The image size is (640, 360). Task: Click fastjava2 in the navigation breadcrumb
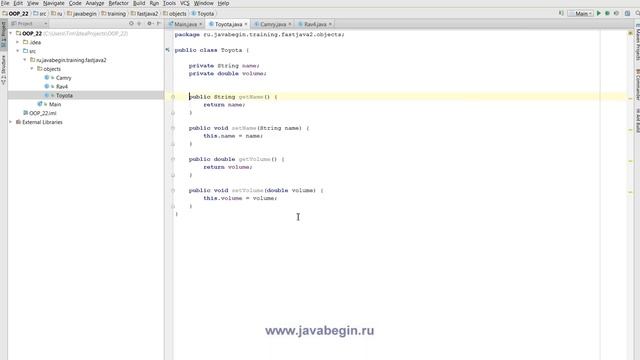(144, 13)
